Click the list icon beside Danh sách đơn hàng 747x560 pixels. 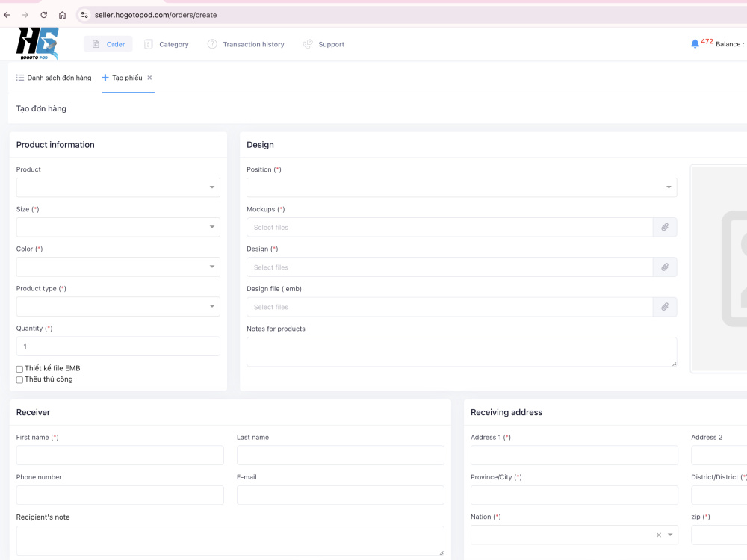[x=19, y=78]
